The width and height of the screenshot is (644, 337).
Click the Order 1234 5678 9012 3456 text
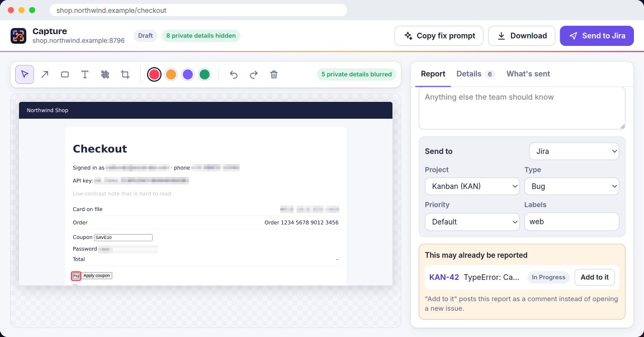point(301,223)
